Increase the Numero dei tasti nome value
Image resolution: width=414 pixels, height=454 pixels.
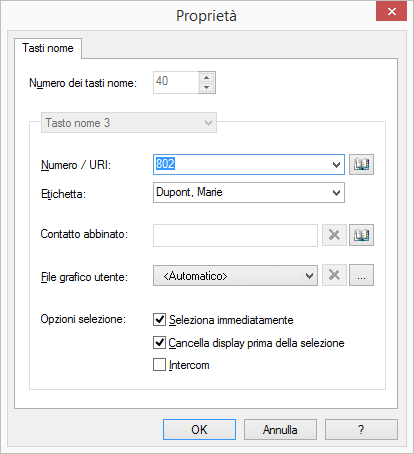coord(207,77)
